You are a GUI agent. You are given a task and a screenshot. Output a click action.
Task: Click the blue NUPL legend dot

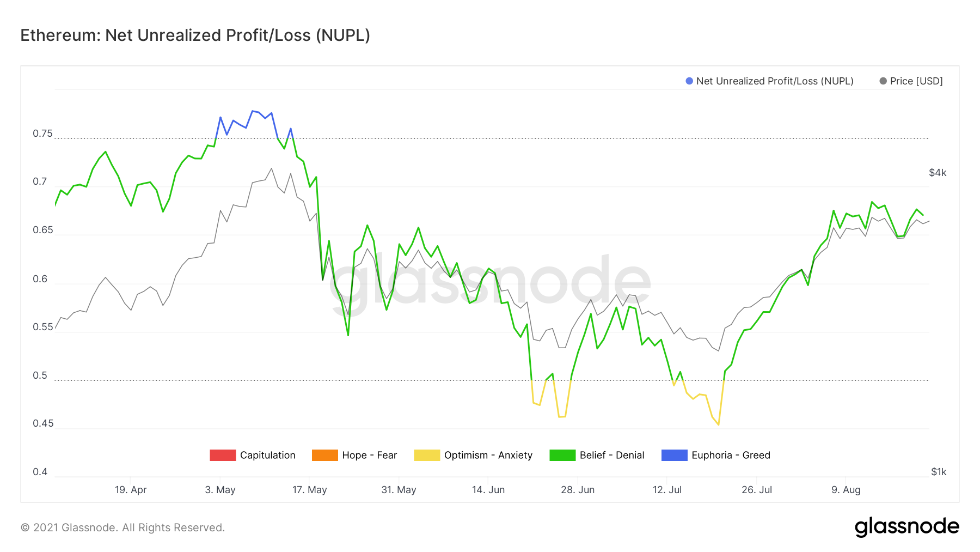689,81
